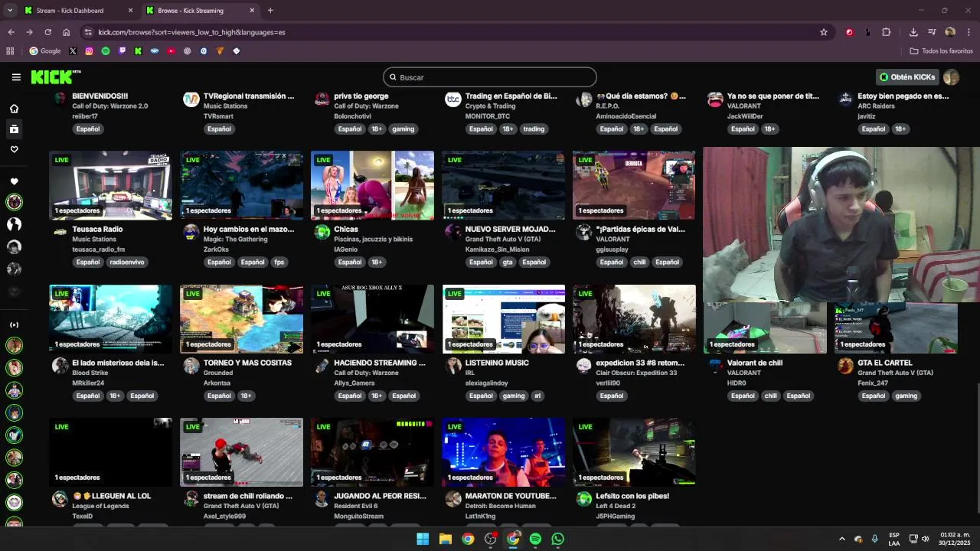Close the Stream - Kick Dashboard tab

tap(130, 11)
